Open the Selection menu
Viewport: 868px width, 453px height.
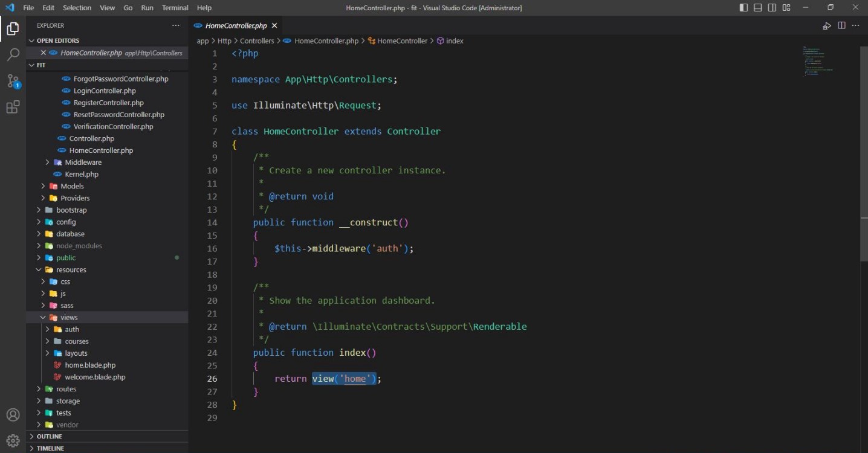[x=77, y=8]
